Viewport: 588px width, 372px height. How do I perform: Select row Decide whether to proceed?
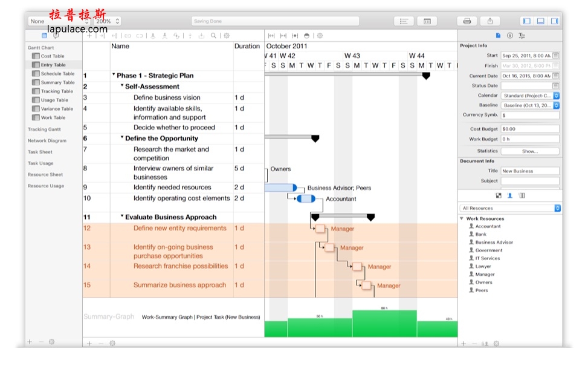pyautogui.click(x=174, y=127)
